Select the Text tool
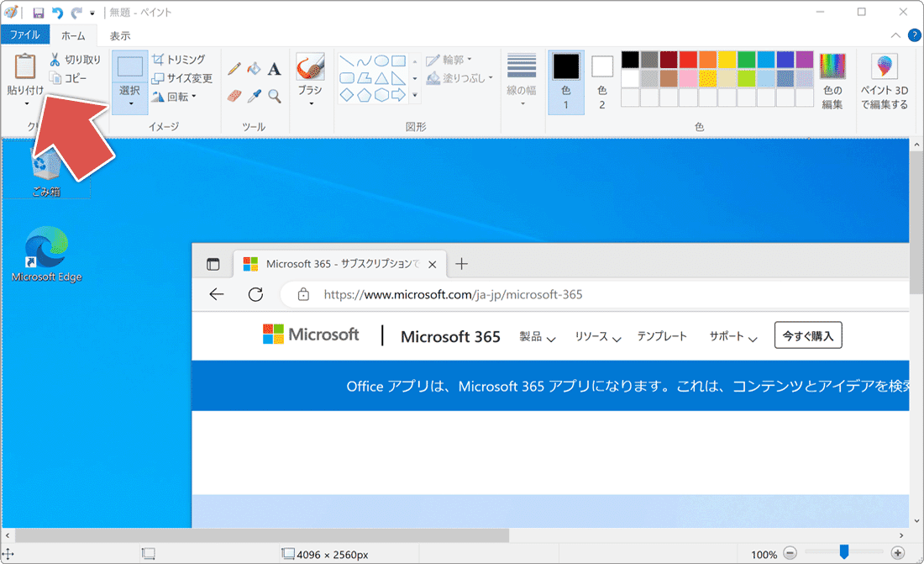This screenshot has width=924, height=564. coord(273,69)
